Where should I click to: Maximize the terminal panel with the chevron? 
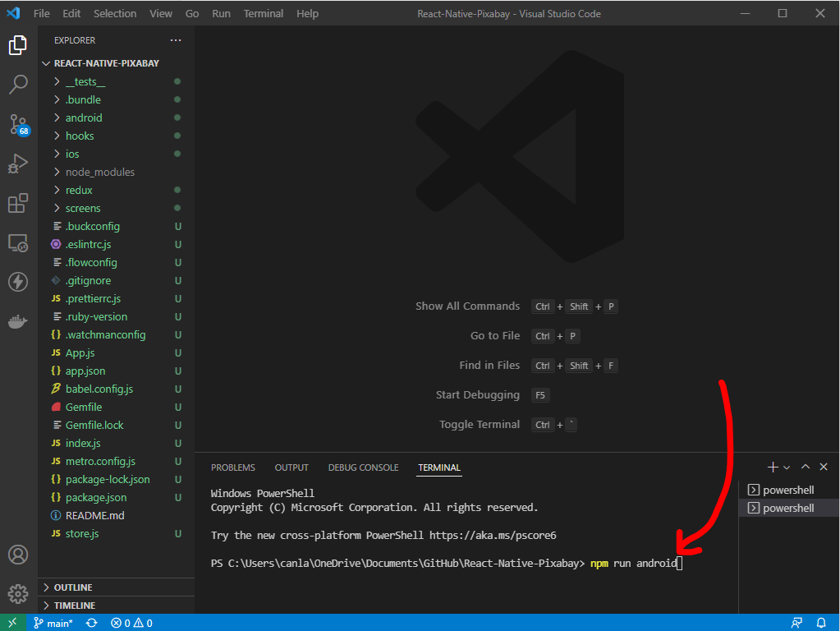(806, 466)
